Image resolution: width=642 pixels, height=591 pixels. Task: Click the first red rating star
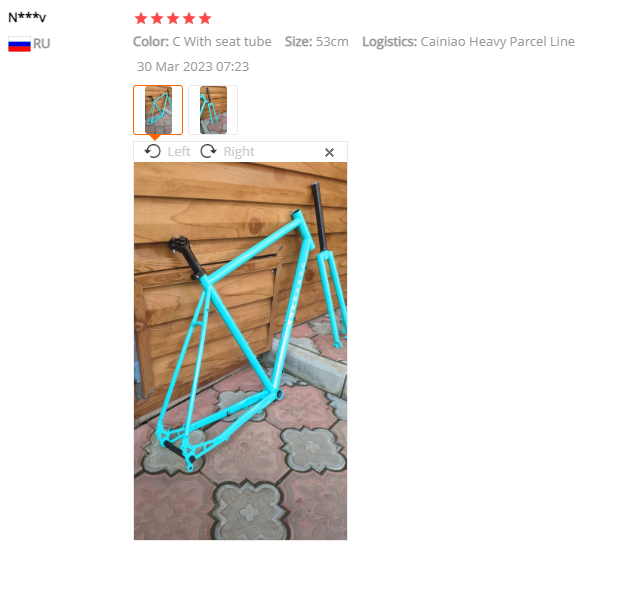click(x=141, y=18)
